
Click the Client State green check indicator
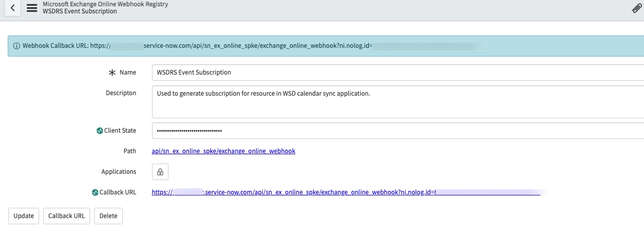(x=100, y=131)
